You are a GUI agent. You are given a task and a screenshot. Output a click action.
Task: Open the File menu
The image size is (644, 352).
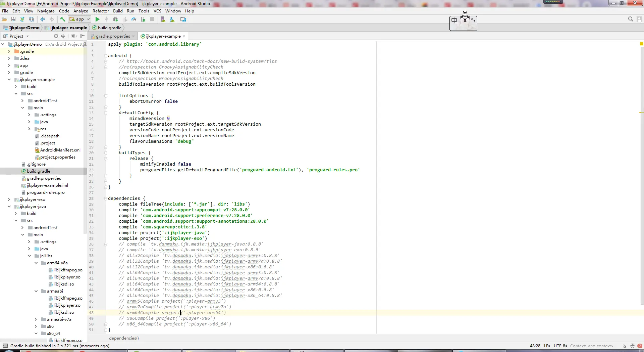pos(5,11)
